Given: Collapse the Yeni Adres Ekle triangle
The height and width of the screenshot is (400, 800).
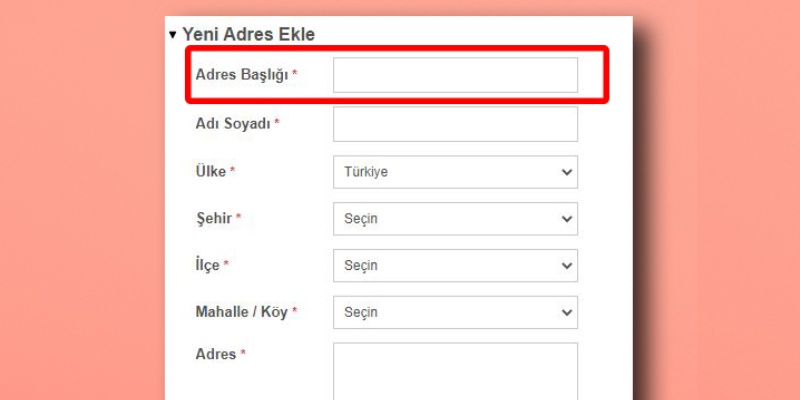Looking at the screenshot, I should coord(173,35).
